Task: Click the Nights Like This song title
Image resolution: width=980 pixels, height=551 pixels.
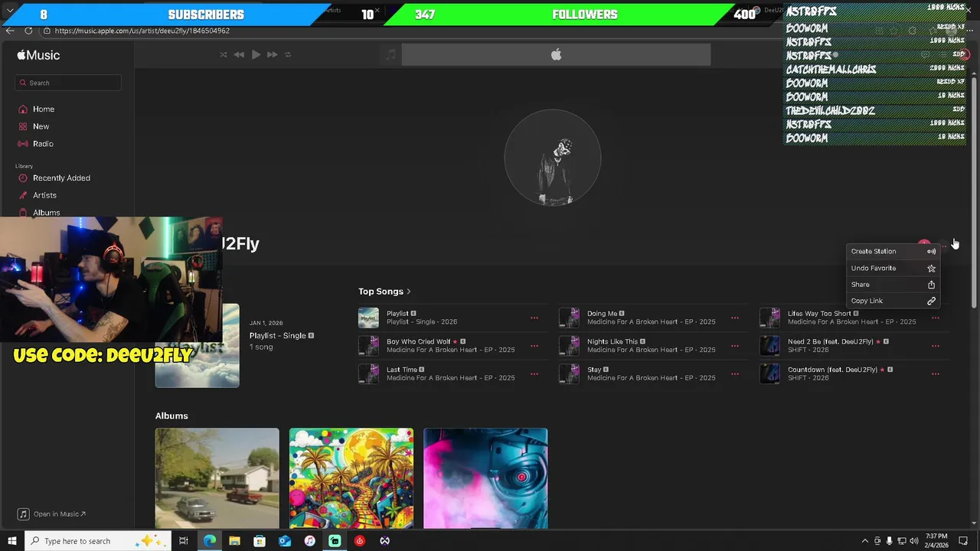Action: click(x=612, y=341)
